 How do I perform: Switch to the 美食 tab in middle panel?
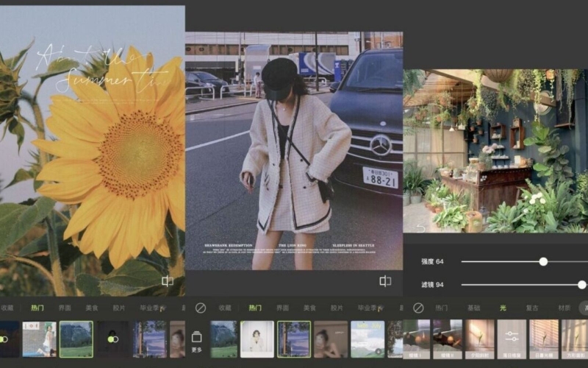(x=309, y=308)
